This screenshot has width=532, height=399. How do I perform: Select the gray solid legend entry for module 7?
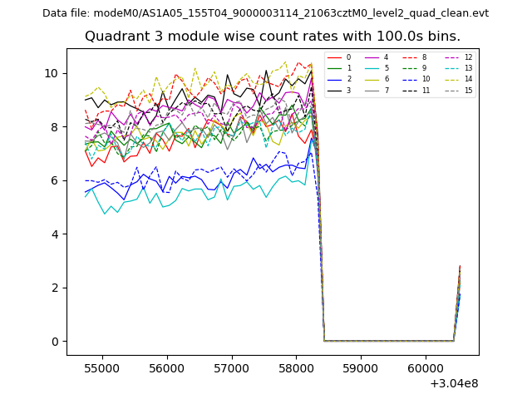point(373,90)
